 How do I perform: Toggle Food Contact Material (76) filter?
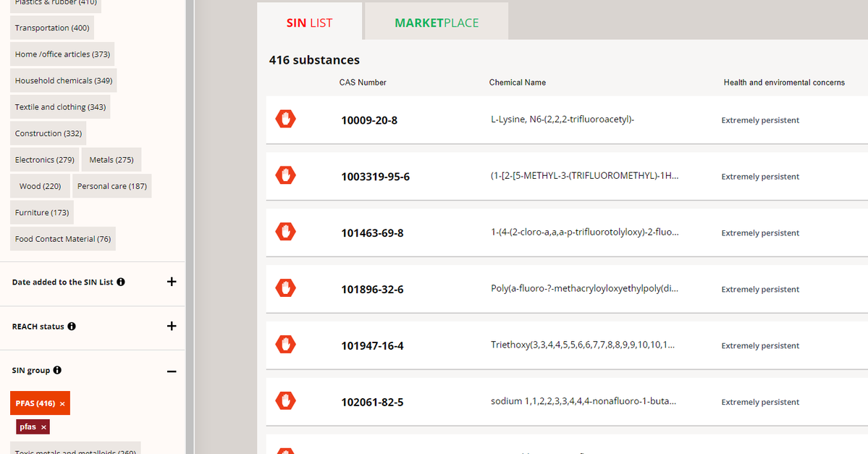coord(63,239)
